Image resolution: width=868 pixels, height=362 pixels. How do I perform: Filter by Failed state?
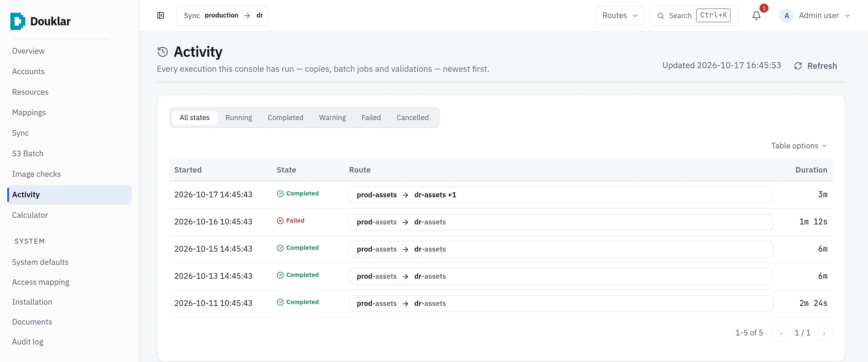coord(371,118)
